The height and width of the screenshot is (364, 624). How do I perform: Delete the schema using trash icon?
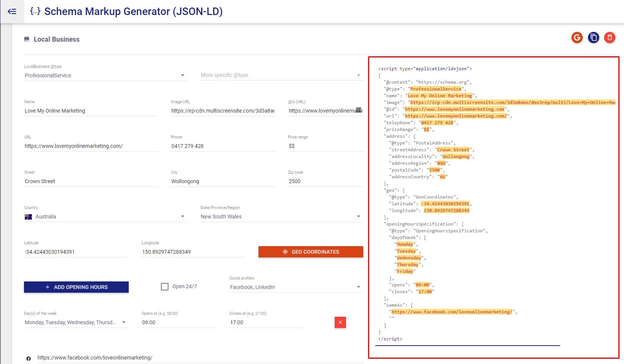pos(610,38)
